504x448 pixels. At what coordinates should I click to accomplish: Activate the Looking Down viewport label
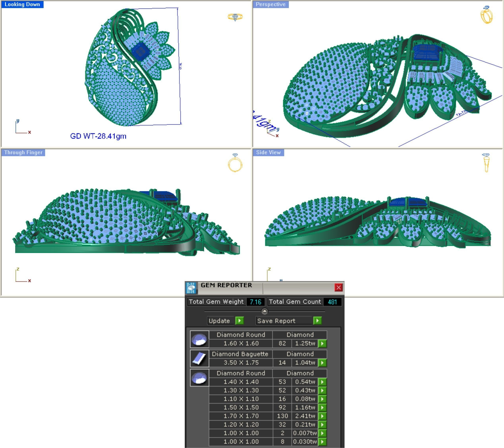(x=22, y=4)
